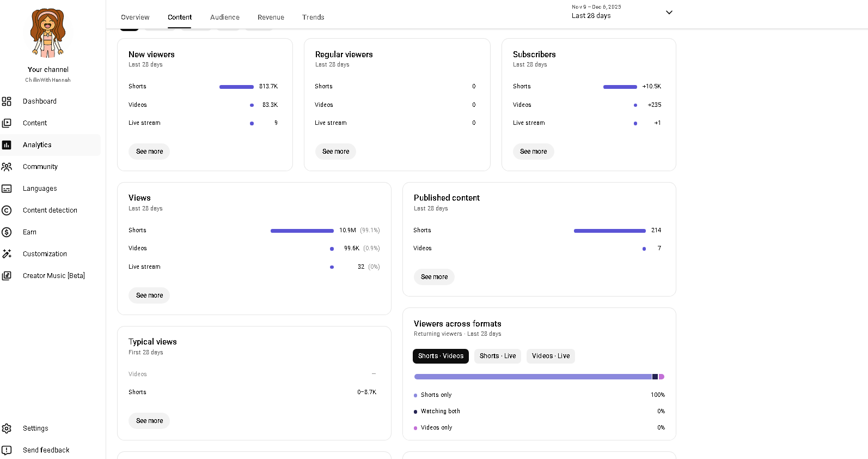Open Content detection copyright icon

[x=7, y=210]
